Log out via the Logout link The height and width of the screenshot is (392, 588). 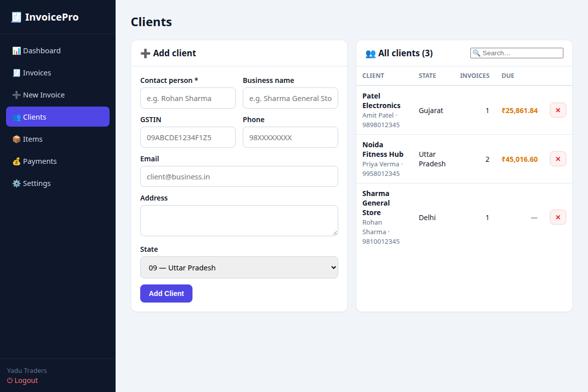pos(23,380)
